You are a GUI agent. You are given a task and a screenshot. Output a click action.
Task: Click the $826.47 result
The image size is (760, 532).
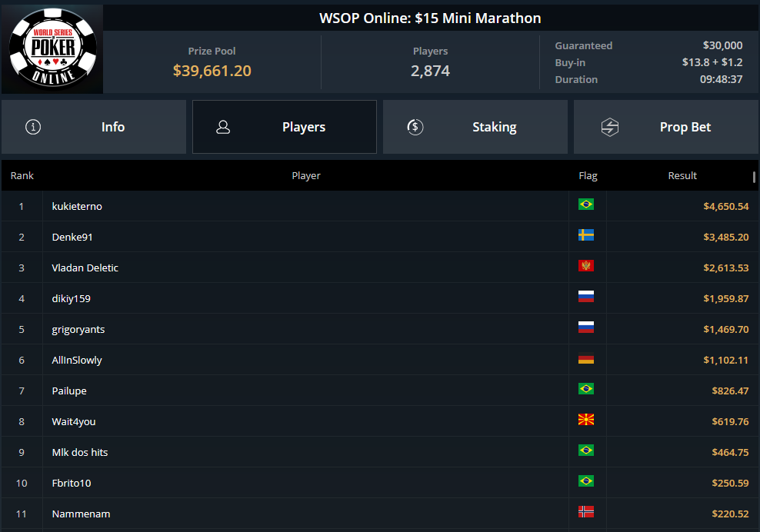[730, 391]
